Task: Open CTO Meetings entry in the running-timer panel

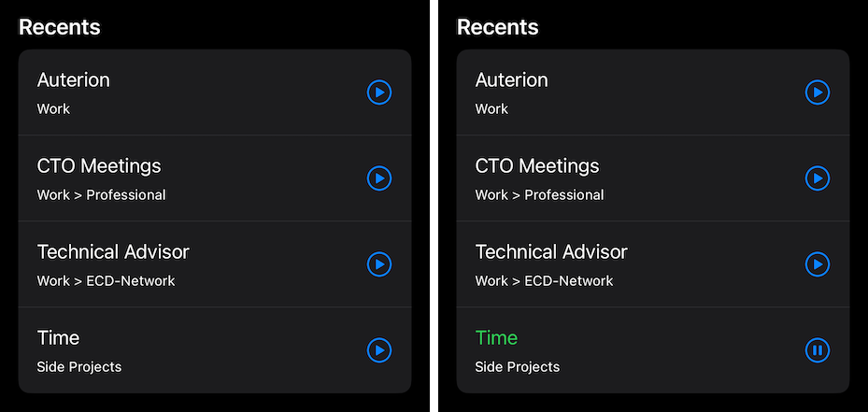Action: coord(653,178)
